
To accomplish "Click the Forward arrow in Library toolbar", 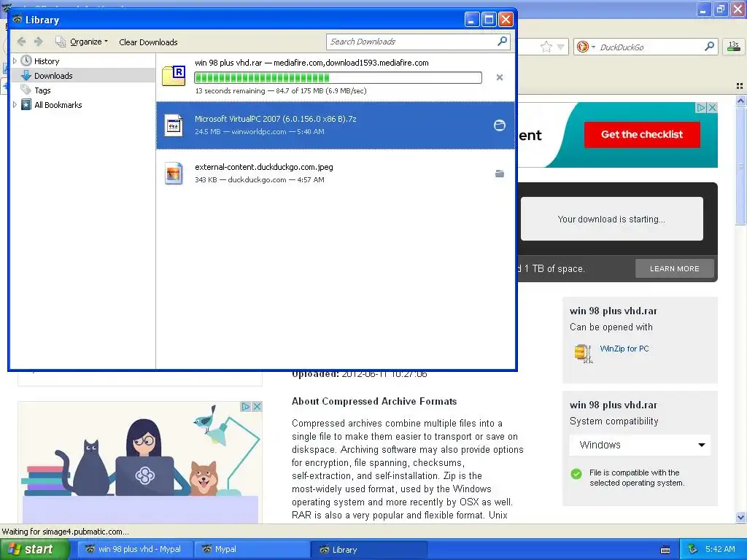I will pos(39,42).
